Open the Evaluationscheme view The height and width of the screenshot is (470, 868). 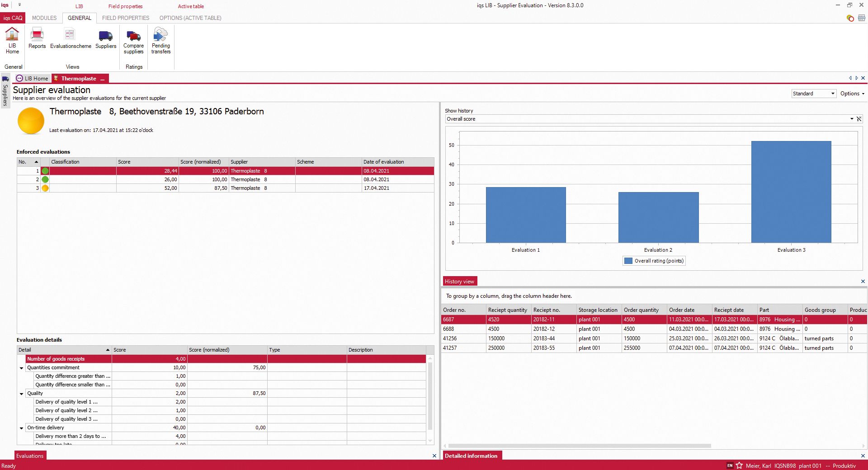coord(71,38)
